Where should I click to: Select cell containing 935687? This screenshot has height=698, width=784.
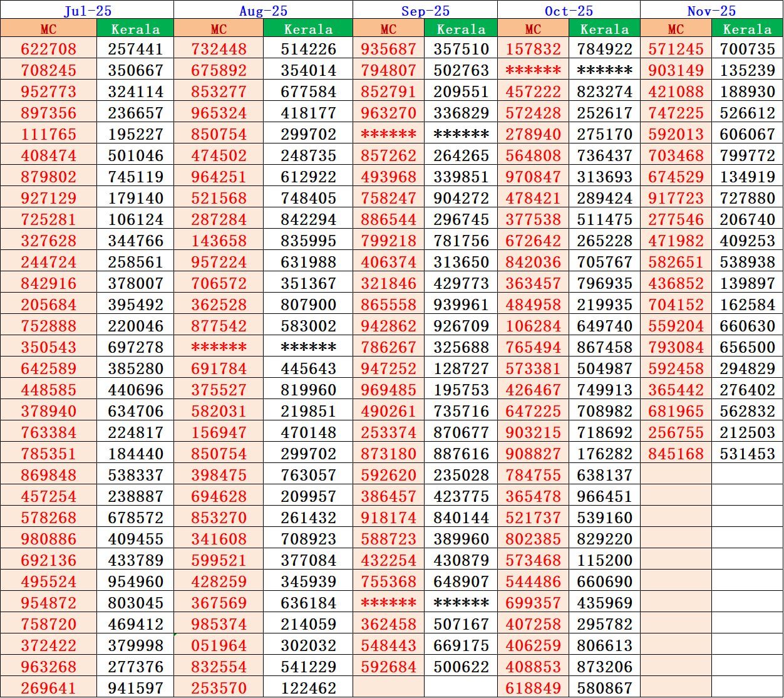pyautogui.click(x=388, y=48)
